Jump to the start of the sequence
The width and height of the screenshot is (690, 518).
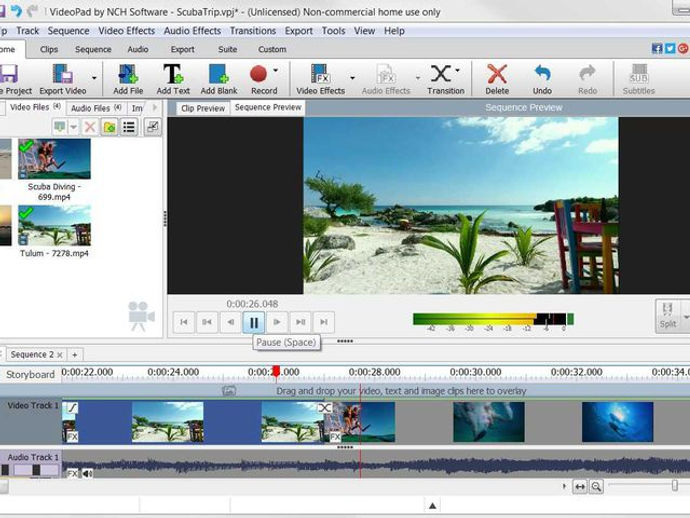pos(184,322)
